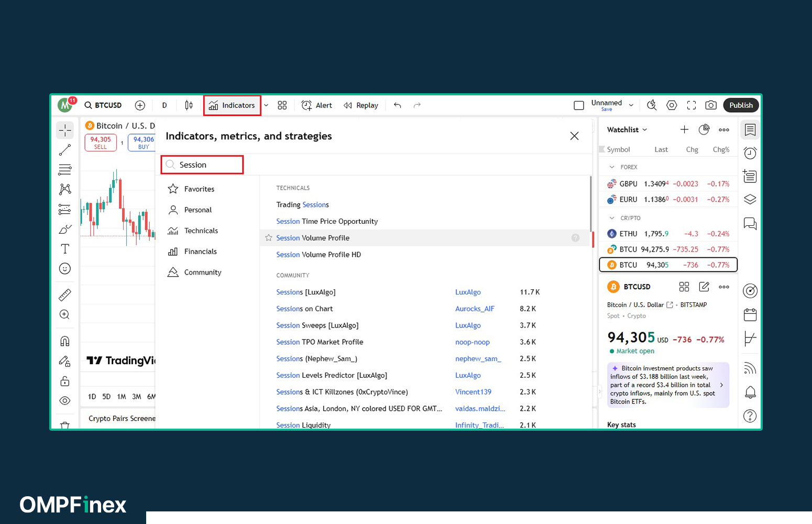
Task: Open the Financials category
Action: coord(192,252)
